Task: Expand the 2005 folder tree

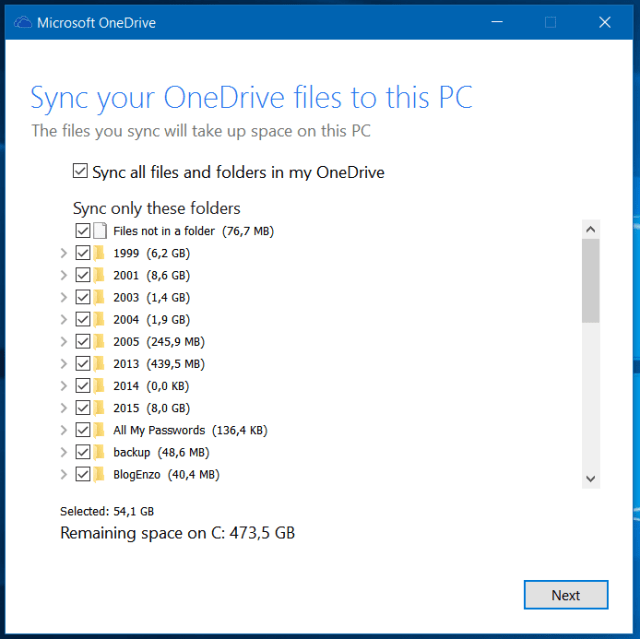Action: click(x=64, y=342)
